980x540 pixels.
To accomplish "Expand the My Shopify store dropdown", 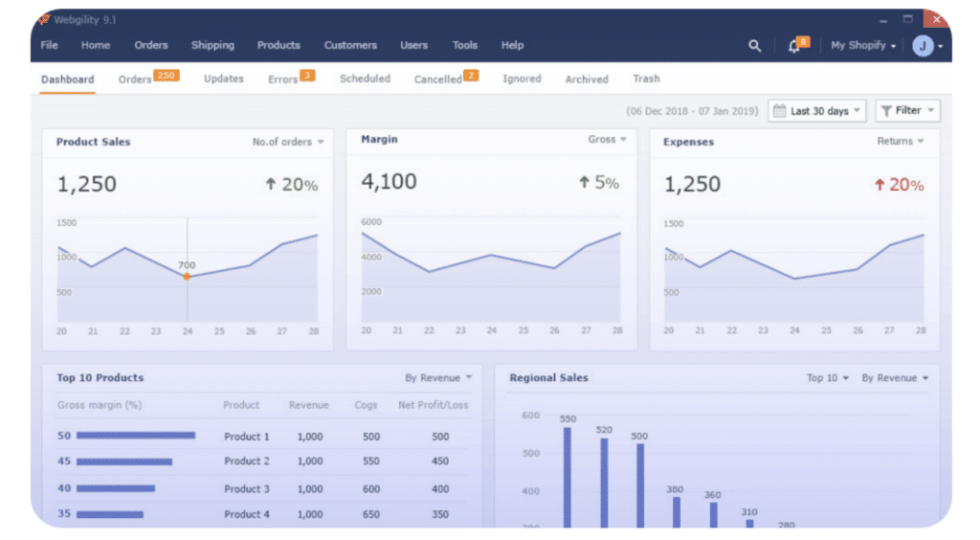I will click(863, 46).
